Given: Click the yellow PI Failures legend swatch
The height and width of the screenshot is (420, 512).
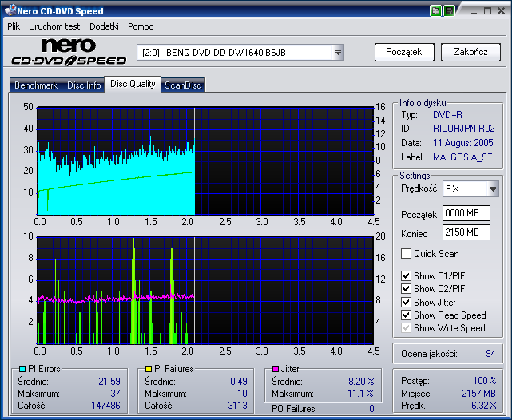Looking at the screenshot, I should [149, 369].
